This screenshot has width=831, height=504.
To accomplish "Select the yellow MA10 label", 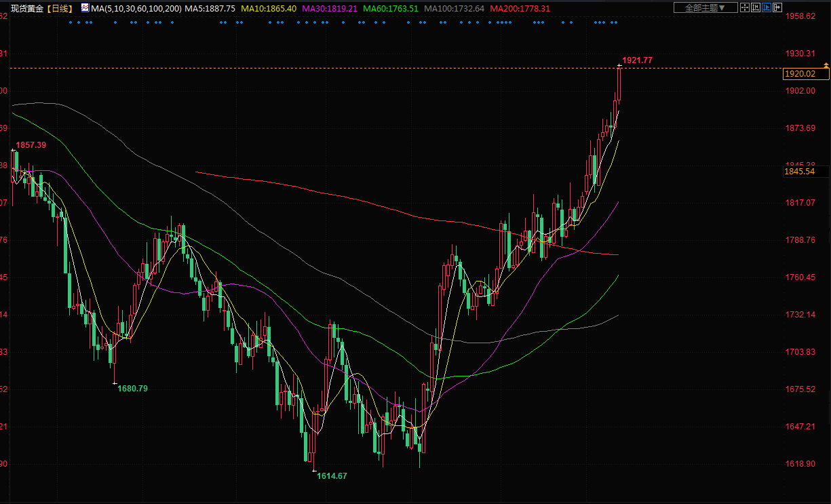I will (x=269, y=8).
